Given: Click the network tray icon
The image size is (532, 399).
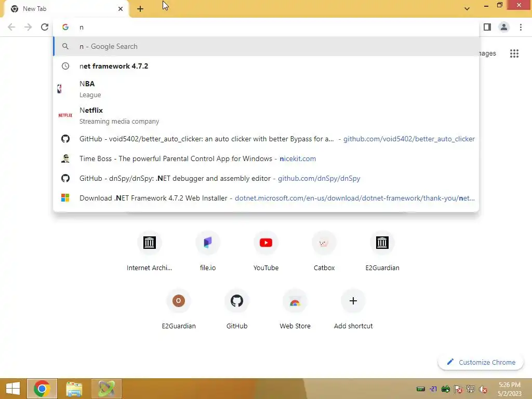Looking at the screenshot, I should coord(471,389).
